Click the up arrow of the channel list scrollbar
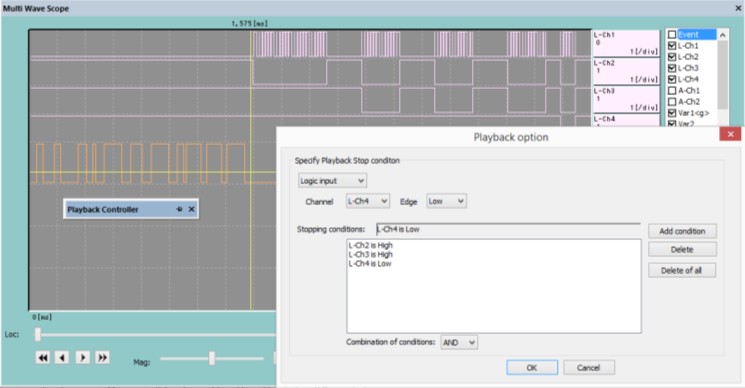Screen dimensions: 745x388 (x=722, y=35)
